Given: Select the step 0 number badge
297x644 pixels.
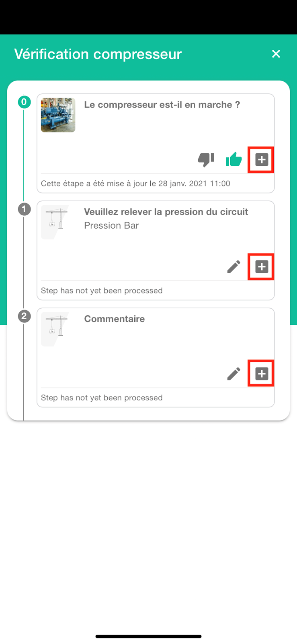Looking at the screenshot, I should [x=25, y=102].
